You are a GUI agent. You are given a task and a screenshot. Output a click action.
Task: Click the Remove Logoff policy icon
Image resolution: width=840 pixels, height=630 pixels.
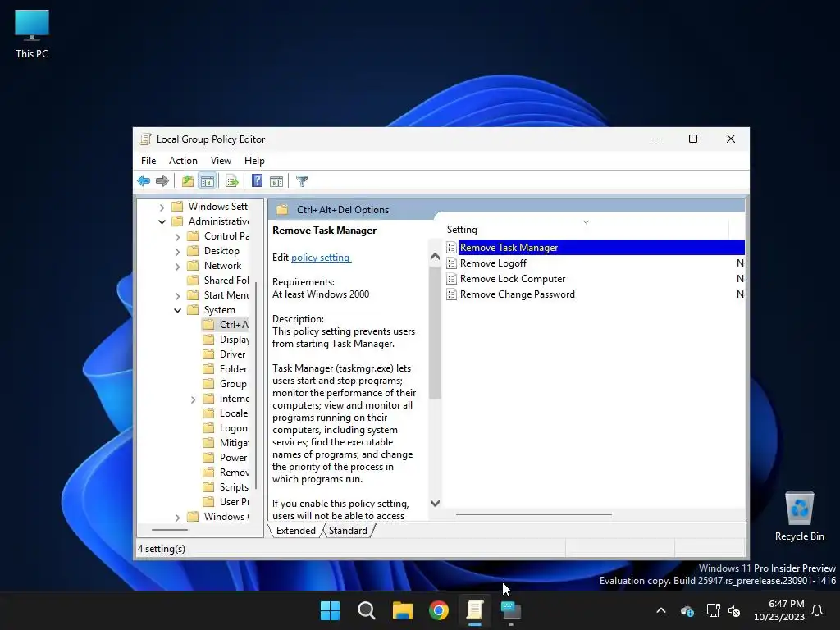452,263
